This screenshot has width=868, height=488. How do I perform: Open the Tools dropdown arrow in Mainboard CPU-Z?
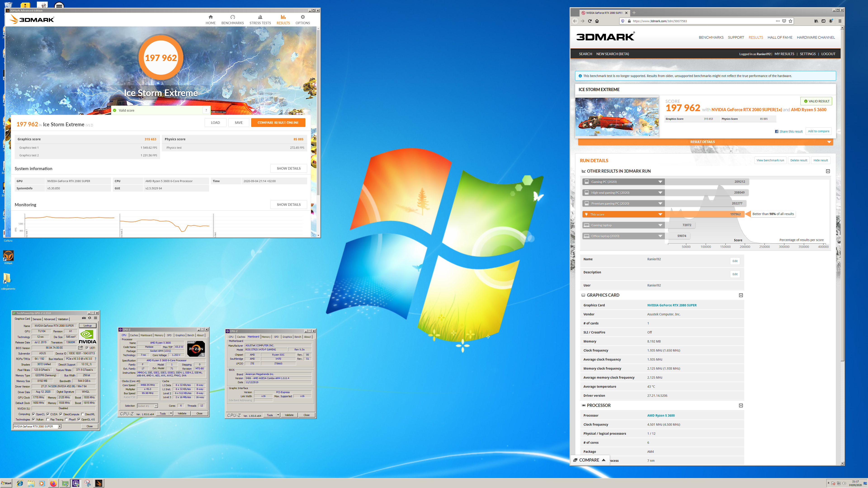278,415
